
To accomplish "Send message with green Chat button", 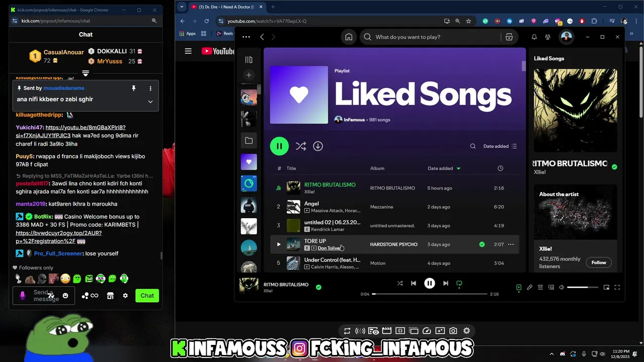I will [147, 296].
